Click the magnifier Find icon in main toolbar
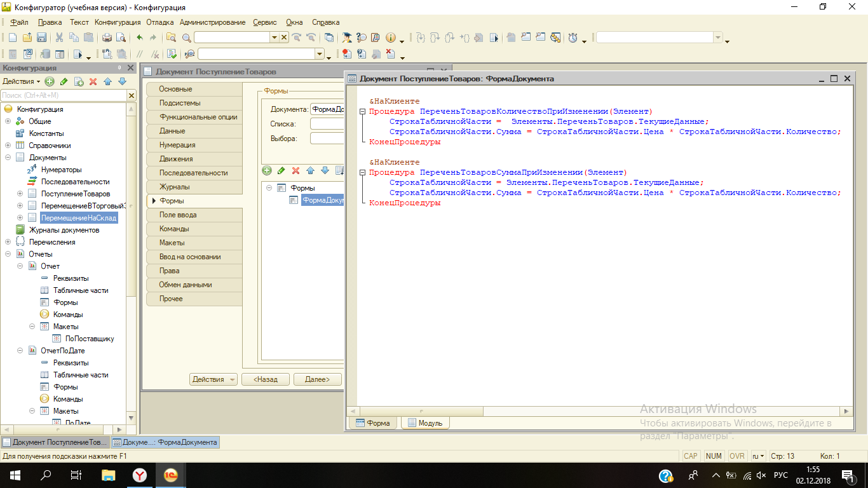868x488 pixels. (186, 37)
